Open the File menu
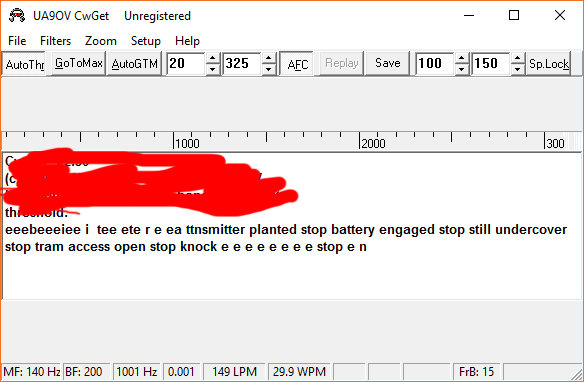584x382 pixels. coord(17,41)
